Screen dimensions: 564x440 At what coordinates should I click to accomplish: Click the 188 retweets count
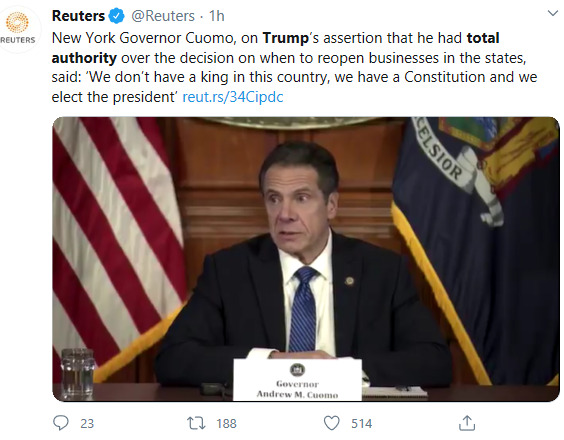click(x=226, y=423)
